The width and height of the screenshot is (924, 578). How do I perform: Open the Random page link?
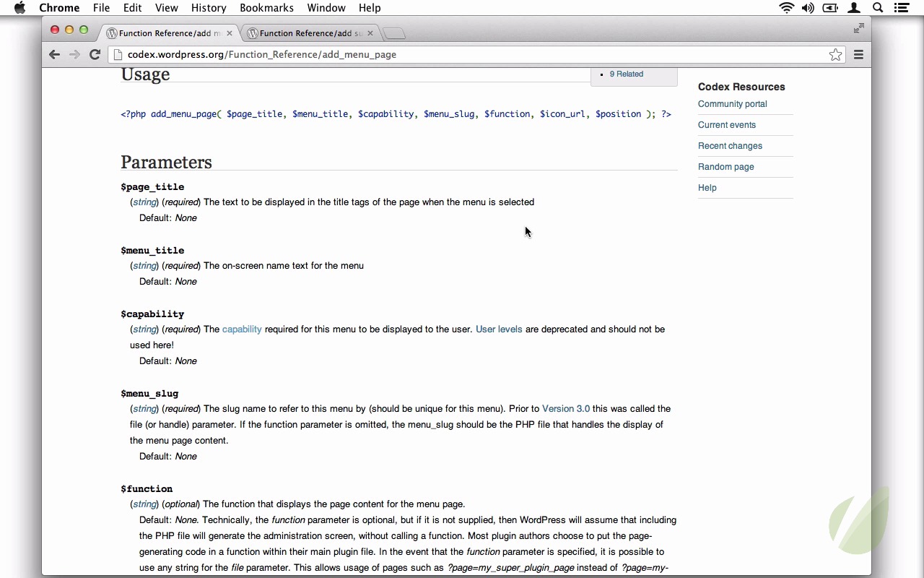point(725,167)
